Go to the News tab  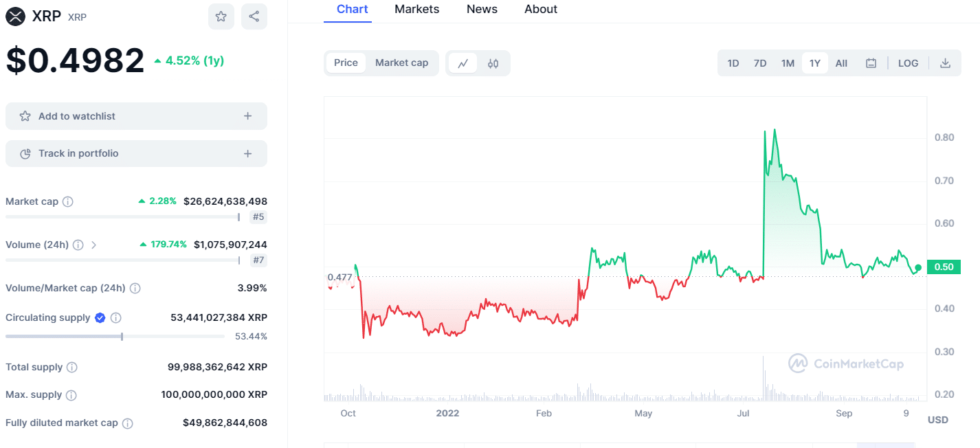[x=482, y=10]
